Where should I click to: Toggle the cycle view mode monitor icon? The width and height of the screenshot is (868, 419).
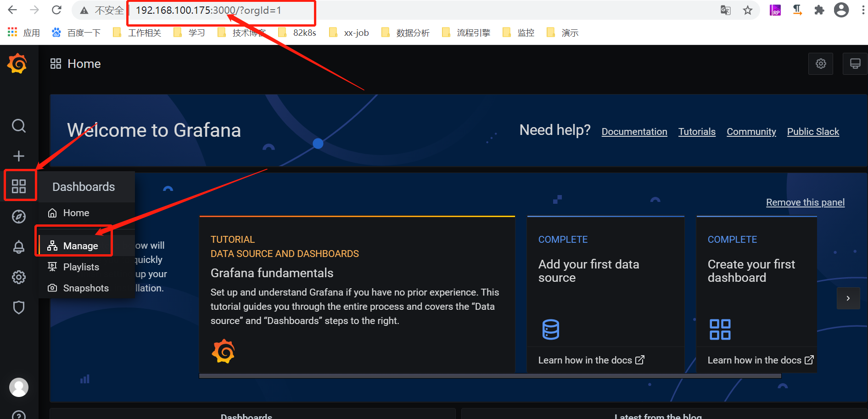tap(855, 64)
